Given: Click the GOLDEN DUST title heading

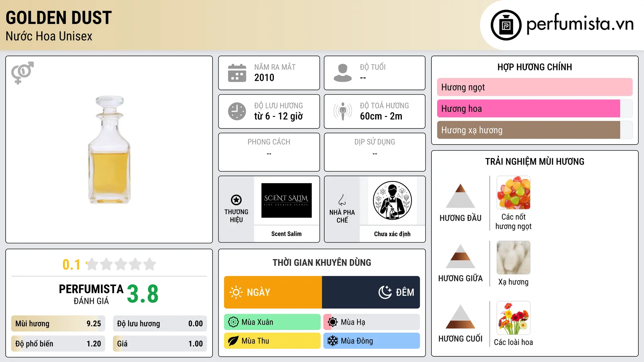Looking at the screenshot, I should coord(59,18).
